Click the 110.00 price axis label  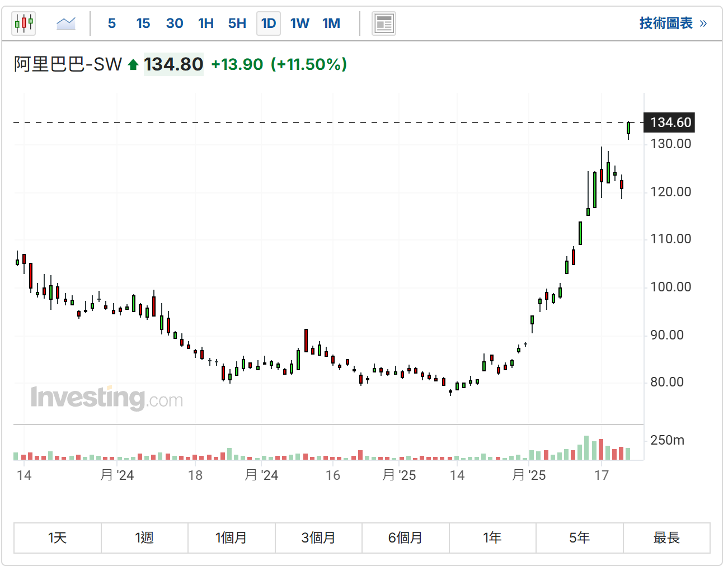tap(671, 239)
